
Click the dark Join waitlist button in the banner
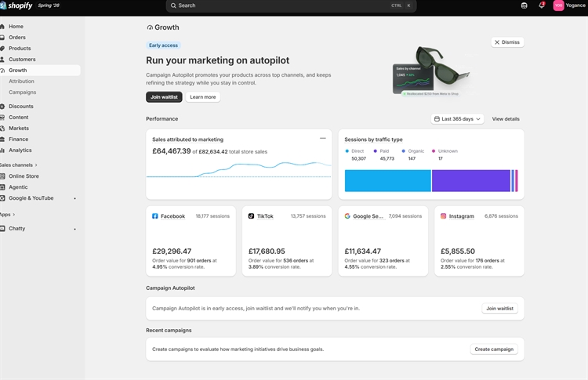point(164,96)
